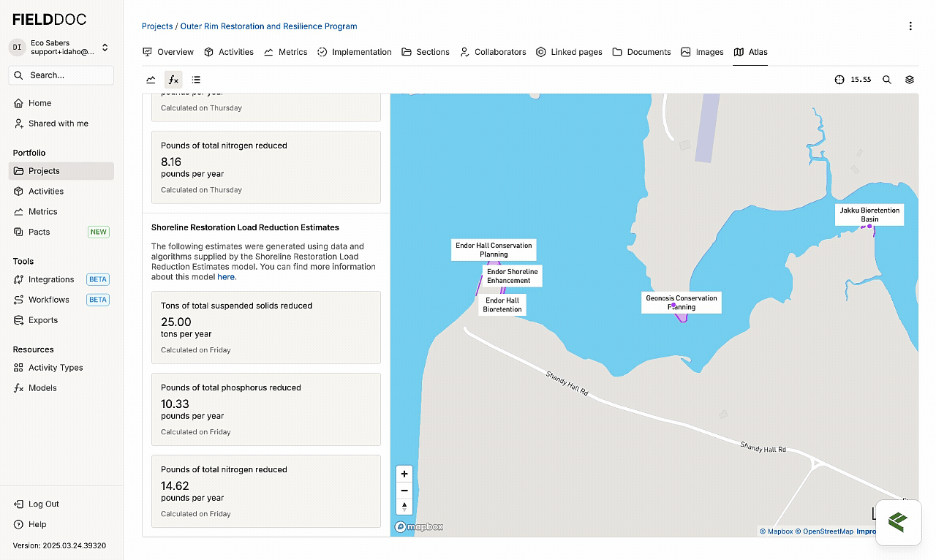The width and height of the screenshot is (936, 560).
Task: Switch to the Metrics tab
Action: pyautogui.click(x=286, y=52)
